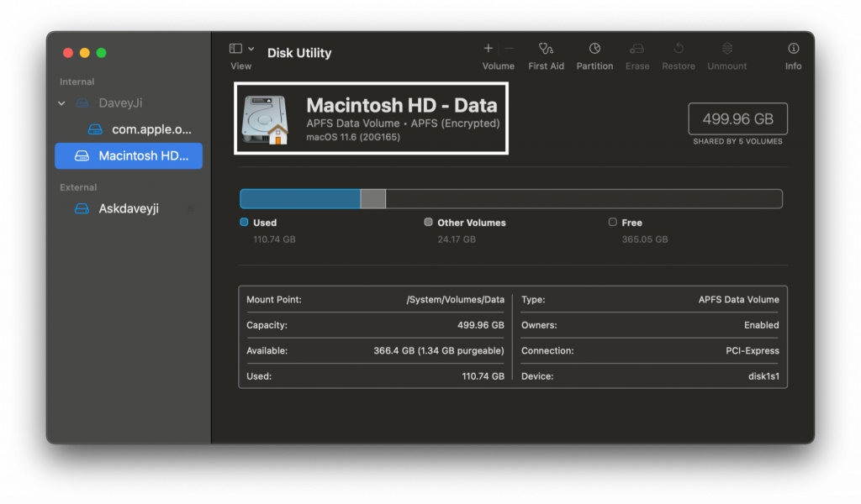
Task: Minimize the window with the yellow button
Action: [x=85, y=53]
